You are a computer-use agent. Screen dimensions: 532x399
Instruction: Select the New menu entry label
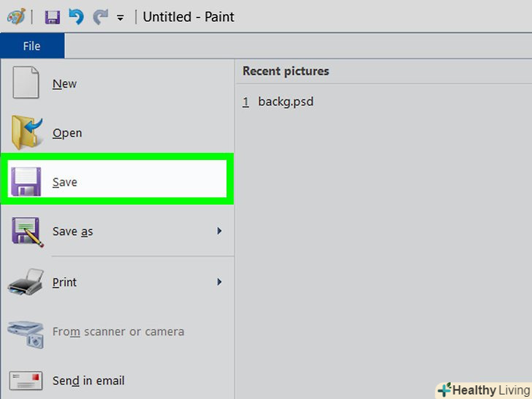pos(64,84)
